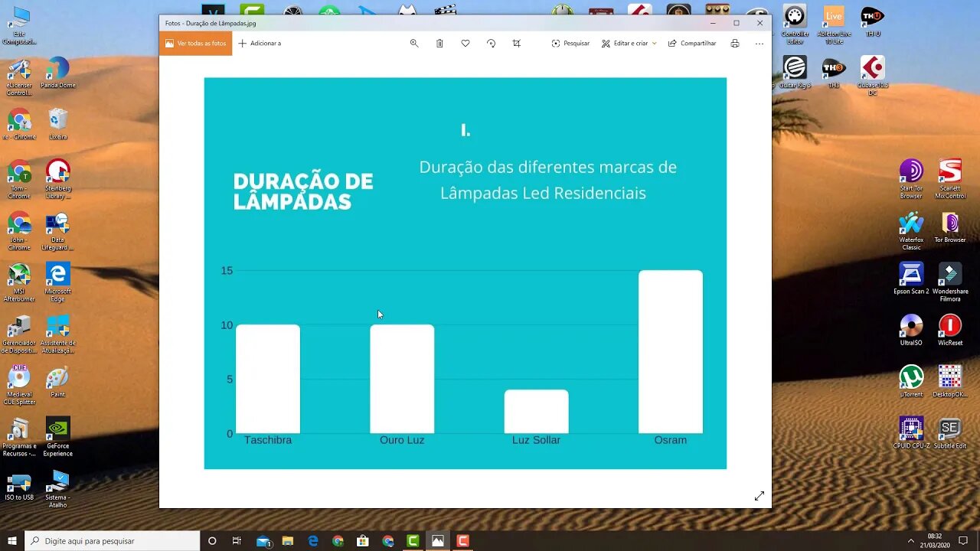Viewport: 980px width, 551px height.
Task: Add photo to favorites with heart icon
Action: point(465,44)
